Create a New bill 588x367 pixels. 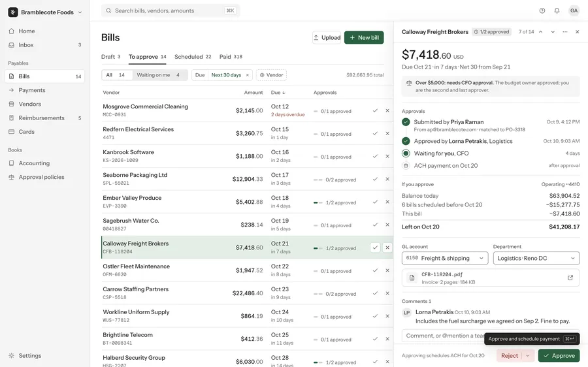[x=364, y=37]
